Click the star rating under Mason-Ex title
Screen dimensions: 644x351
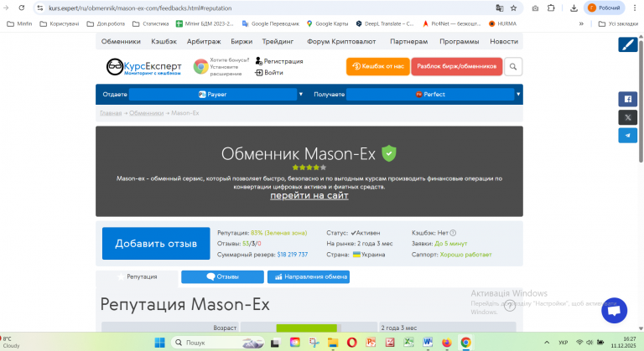[309, 168]
